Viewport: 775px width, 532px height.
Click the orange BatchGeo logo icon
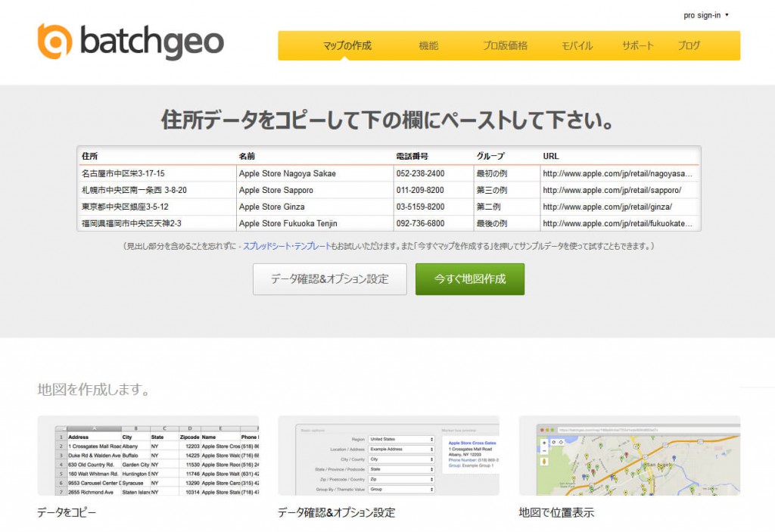pos(51,42)
